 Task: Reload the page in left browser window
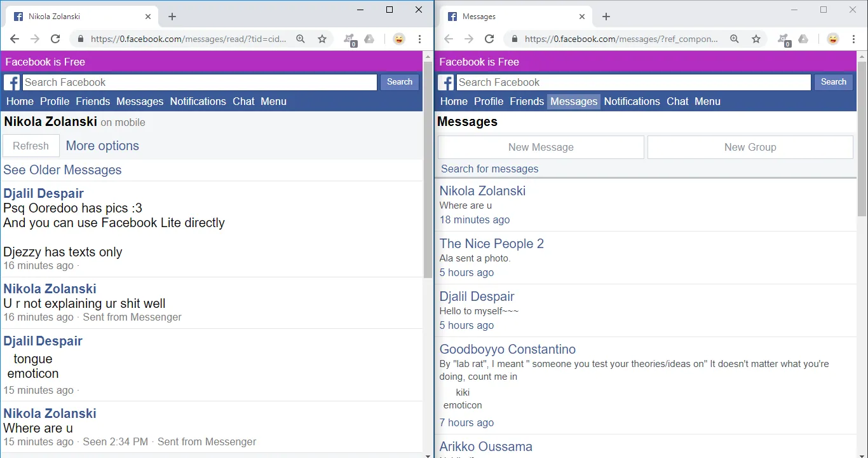coord(55,39)
